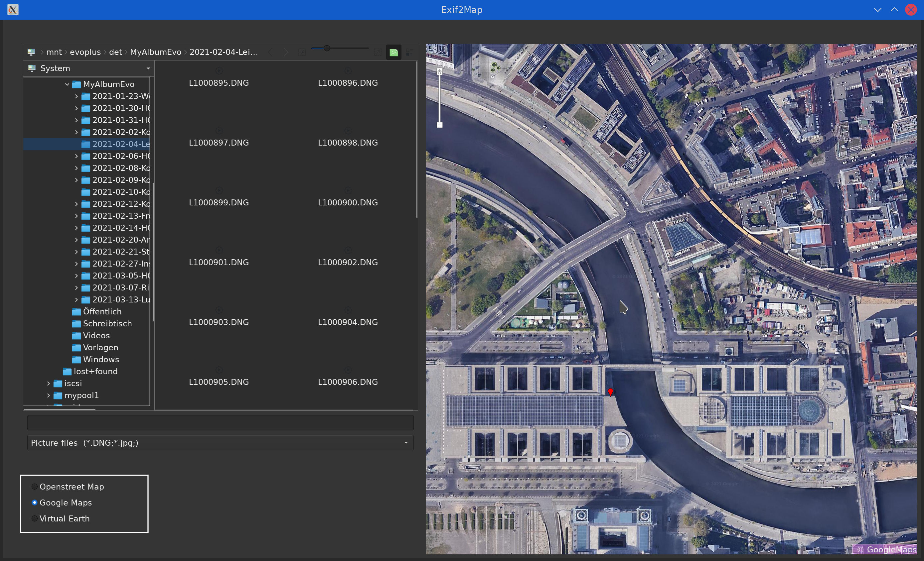Navigate to MyAlbumEvo in the breadcrumb
Viewport: 924px width, 561px height.
coord(156,52)
